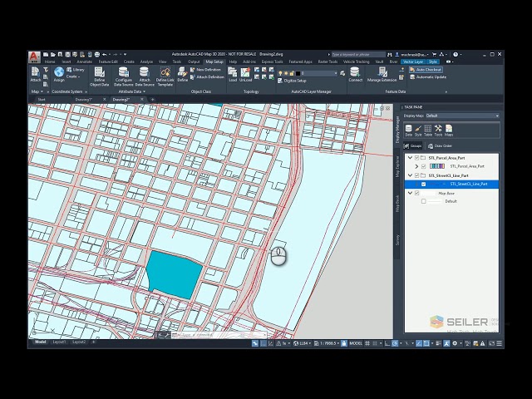Open the Home ribbon tab
This screenshot has width=532, height=399.
tap(50, 62)
